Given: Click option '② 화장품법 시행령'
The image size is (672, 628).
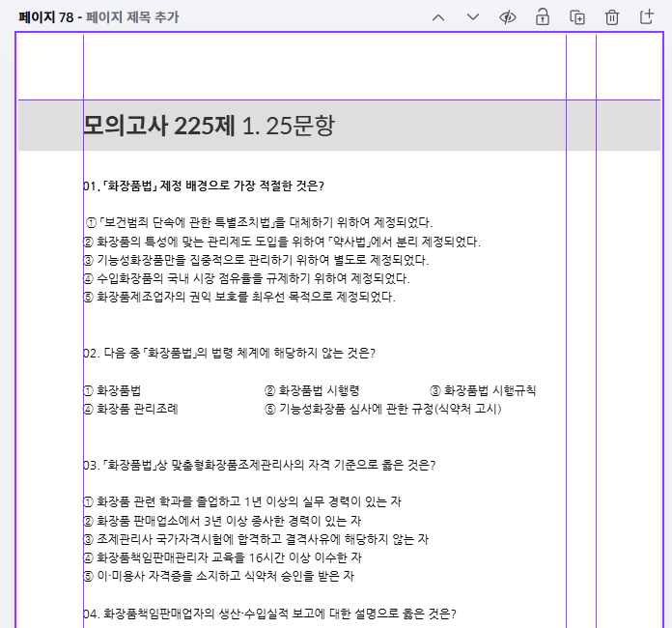Looking at the screenshot, I should coord(312,390).
